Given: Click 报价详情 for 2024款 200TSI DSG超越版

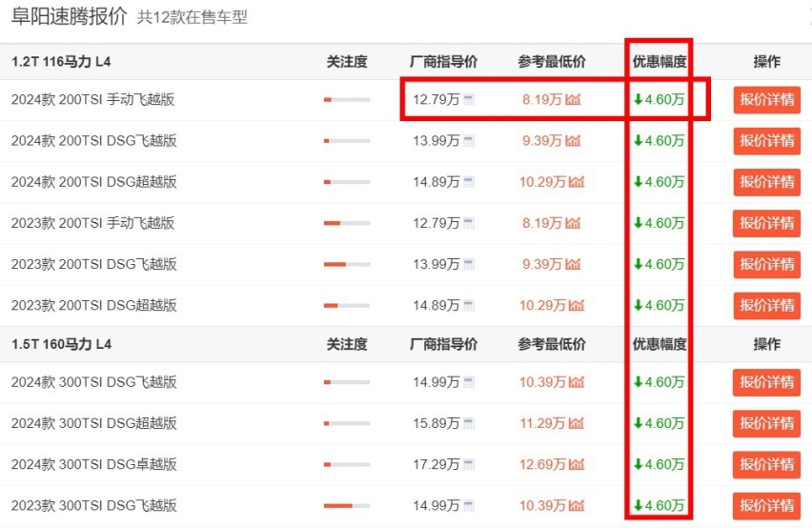Looking at the screenshot, I should point(767,182).
